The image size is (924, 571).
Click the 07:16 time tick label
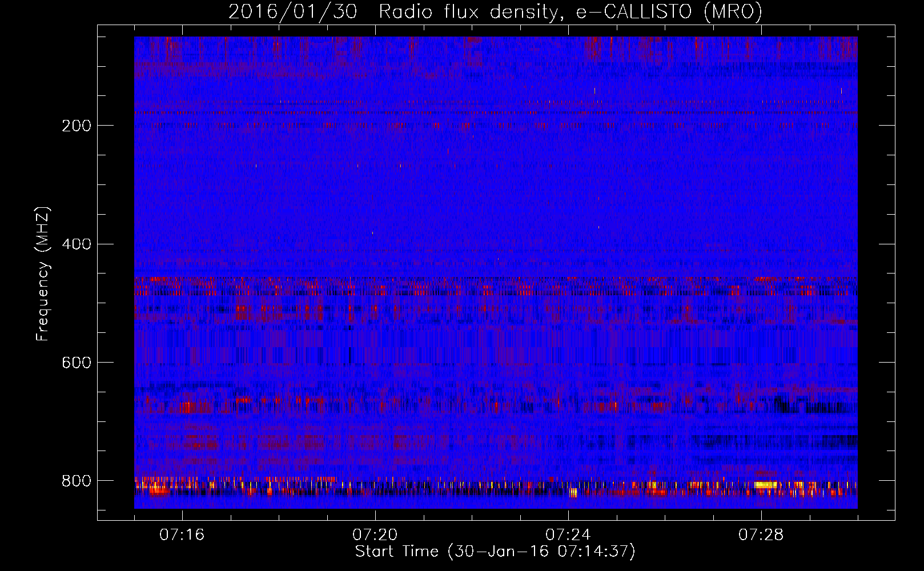click(x=182, y=535)
